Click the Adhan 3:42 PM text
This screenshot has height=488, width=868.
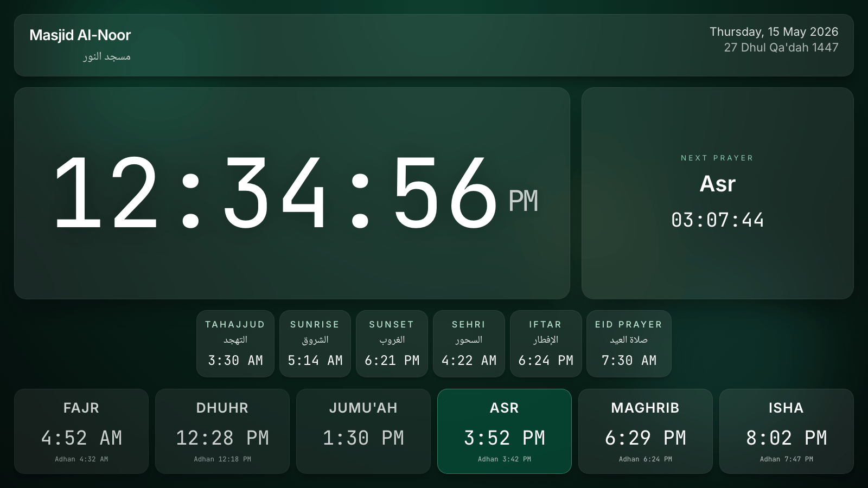click(505, 459)
